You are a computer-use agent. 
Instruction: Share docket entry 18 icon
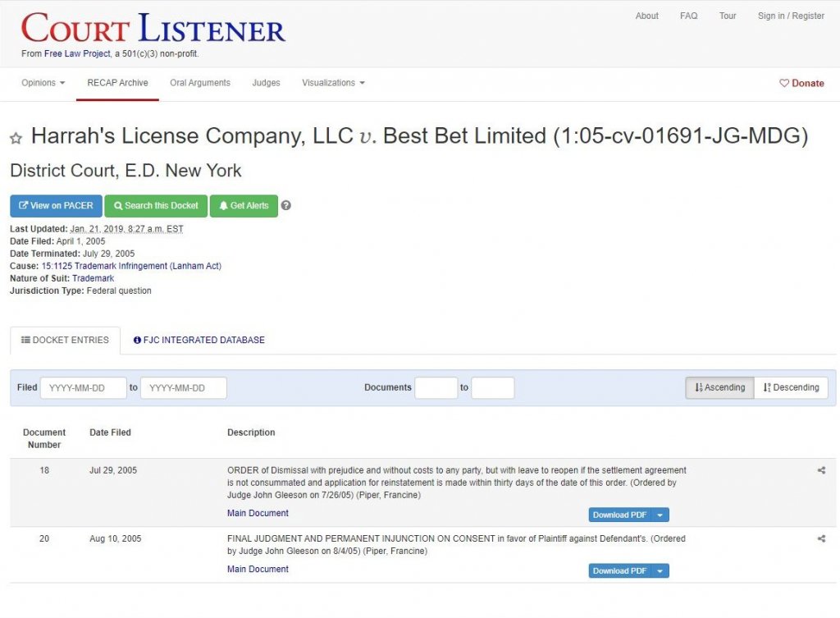tap(821, 470)
